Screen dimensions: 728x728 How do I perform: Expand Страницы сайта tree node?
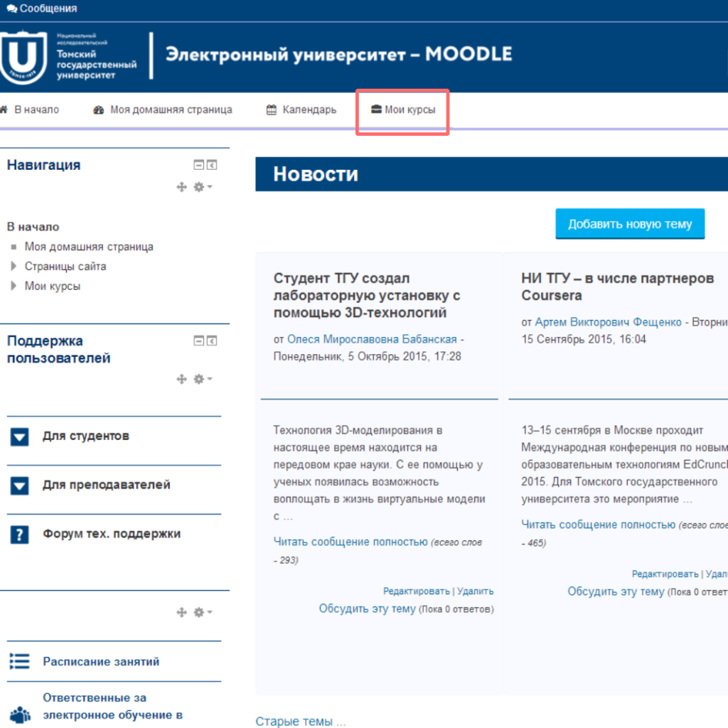(x=14, y=266)
